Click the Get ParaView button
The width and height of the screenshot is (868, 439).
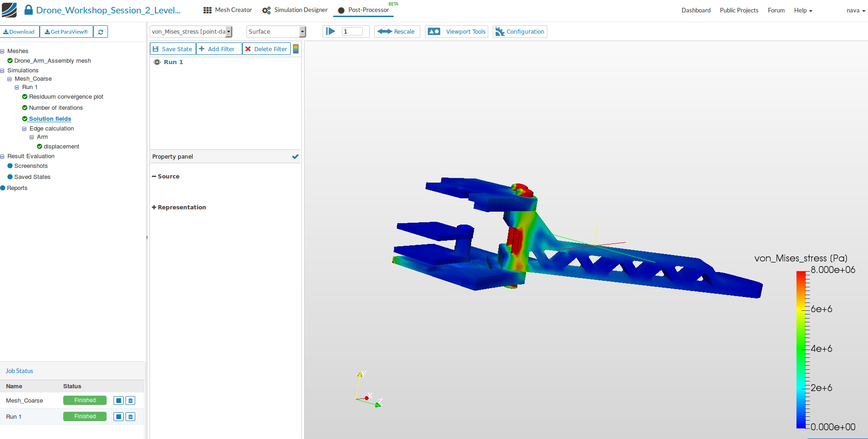pos(66,32)
